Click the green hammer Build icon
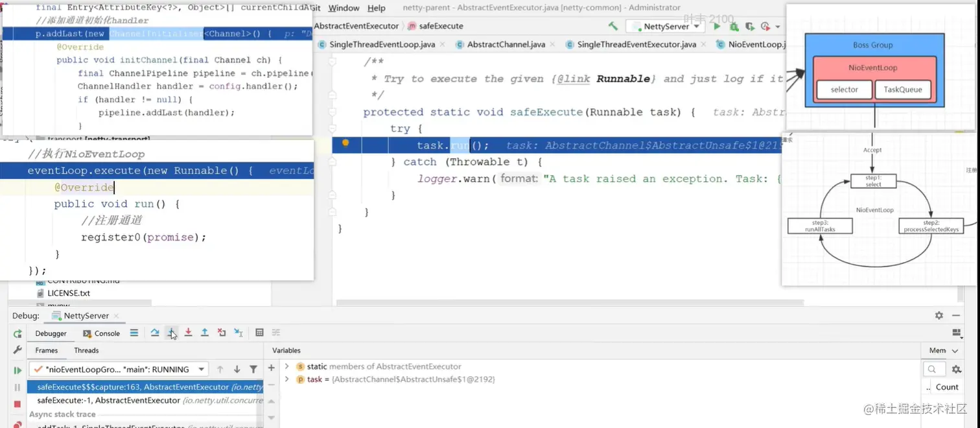 (x=613, y=27)
